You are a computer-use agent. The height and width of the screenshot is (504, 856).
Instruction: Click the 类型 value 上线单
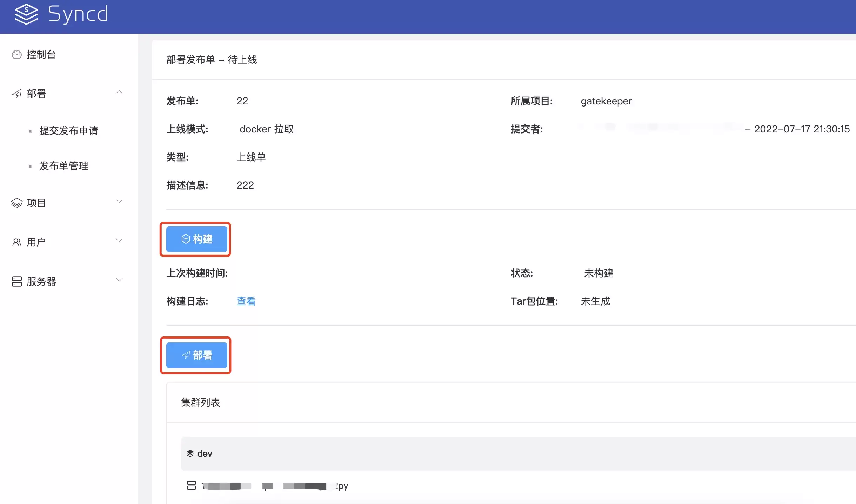pyautogui.click(x=251, y=157)
